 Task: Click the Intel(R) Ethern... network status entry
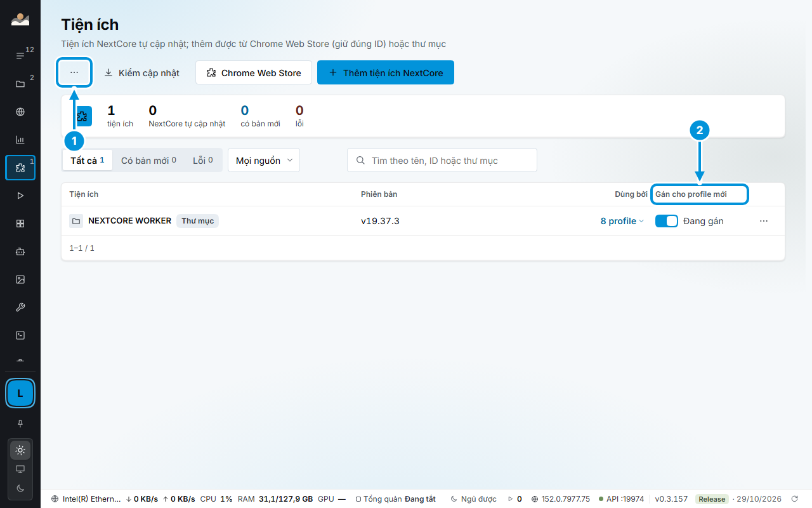(x=86, y=499)
